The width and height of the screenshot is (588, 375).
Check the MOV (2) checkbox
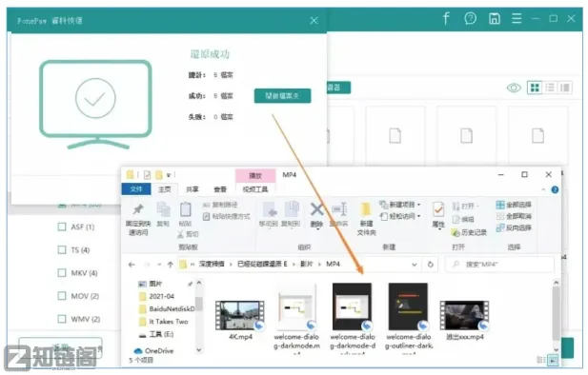coord(62,296)
